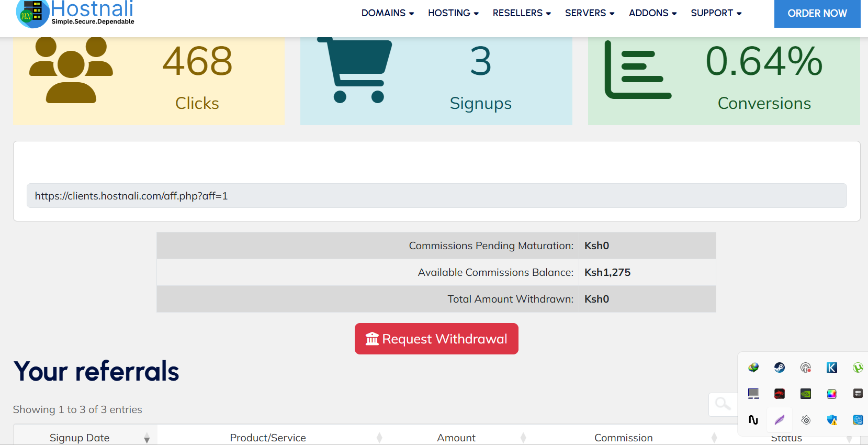
Task: Click the affiliate link URL field
Action: pos(436,196)
